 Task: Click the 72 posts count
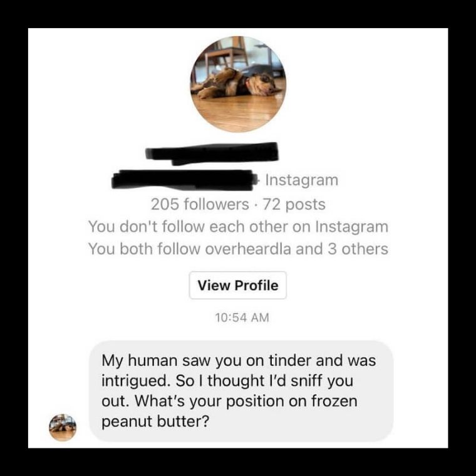294,204
